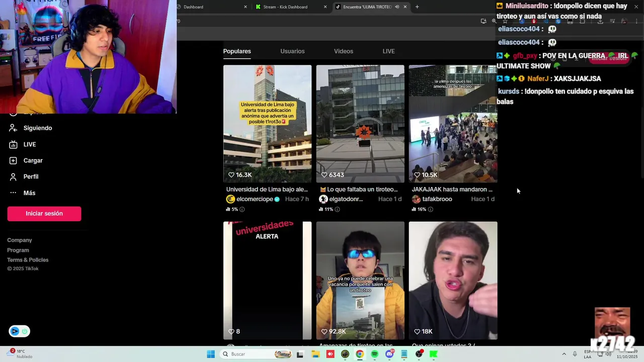Open File Explorer from taskbar
Image resolution: width=644 pixels, height=362 pixels.
[315, 354]
